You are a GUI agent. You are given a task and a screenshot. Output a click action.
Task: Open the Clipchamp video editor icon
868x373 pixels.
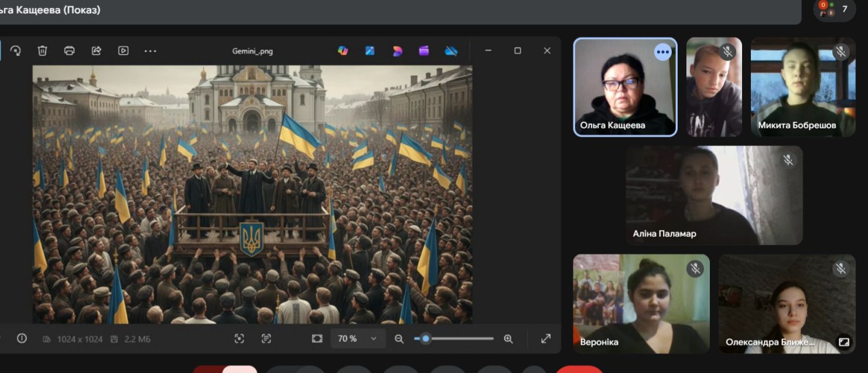click(424, 51)
